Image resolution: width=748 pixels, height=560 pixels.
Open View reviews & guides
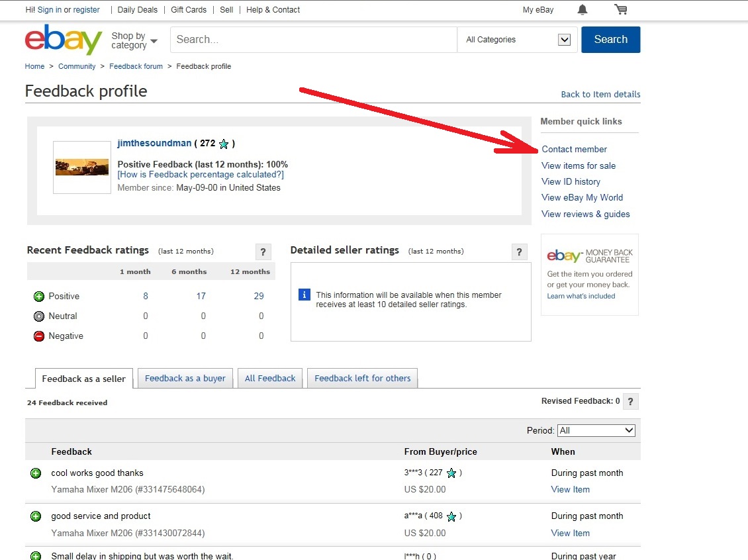pyautogui.click(x=586, y=214)
